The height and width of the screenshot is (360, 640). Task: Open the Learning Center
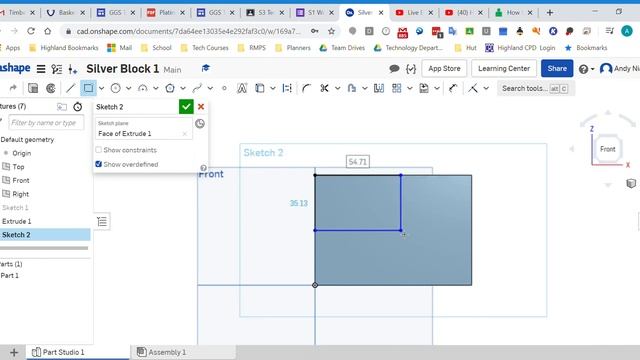click(504, 69)
